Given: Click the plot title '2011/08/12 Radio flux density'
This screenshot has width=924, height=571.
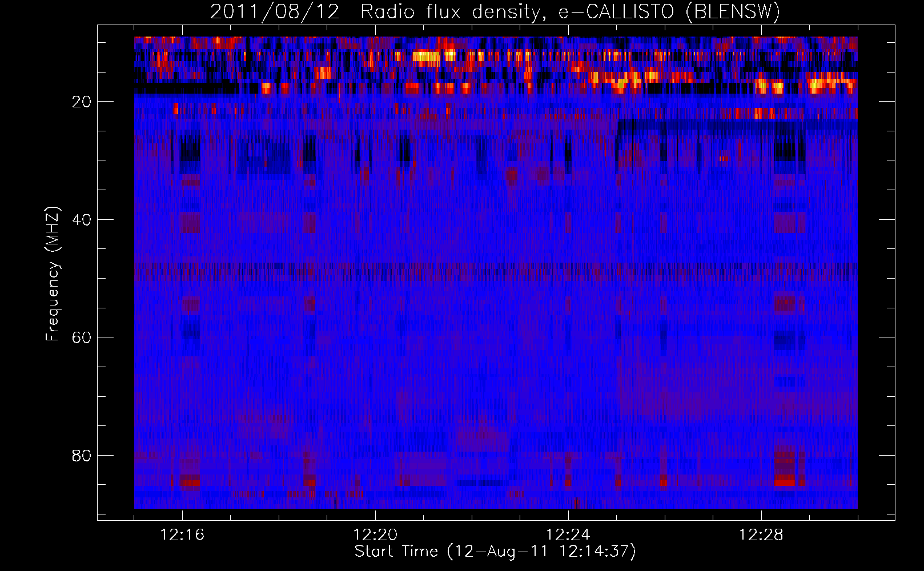Looking at the screenshot, I should coord(495,11).
